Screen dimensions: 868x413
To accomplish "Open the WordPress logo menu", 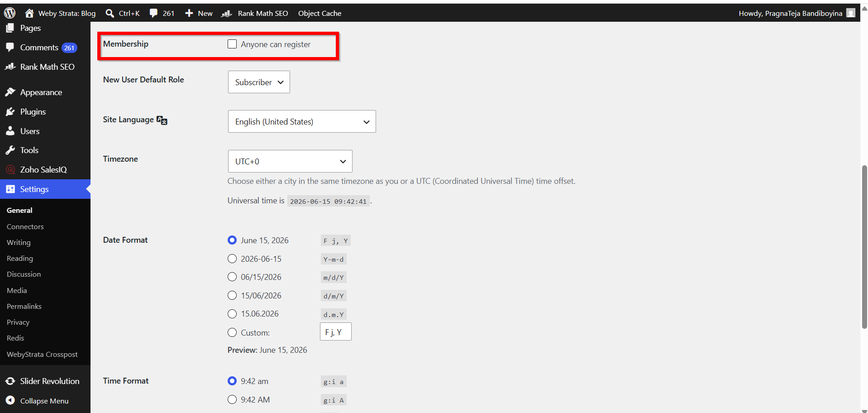I will click(x=10, y=13).
